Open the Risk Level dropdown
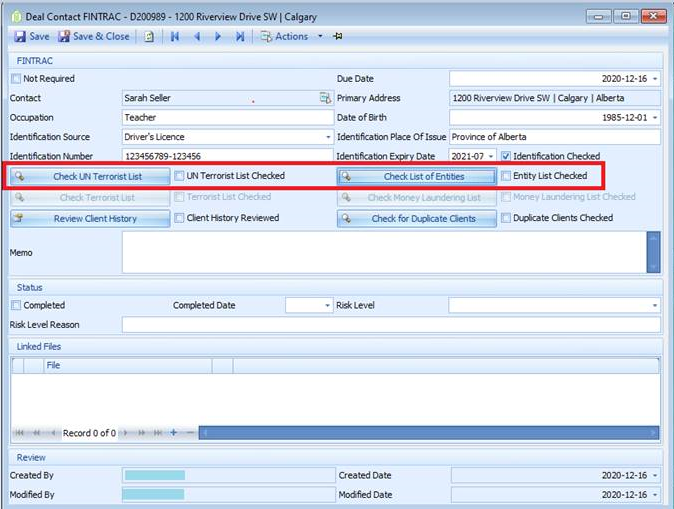Screen dimensions: 674x509 [655, 305]
